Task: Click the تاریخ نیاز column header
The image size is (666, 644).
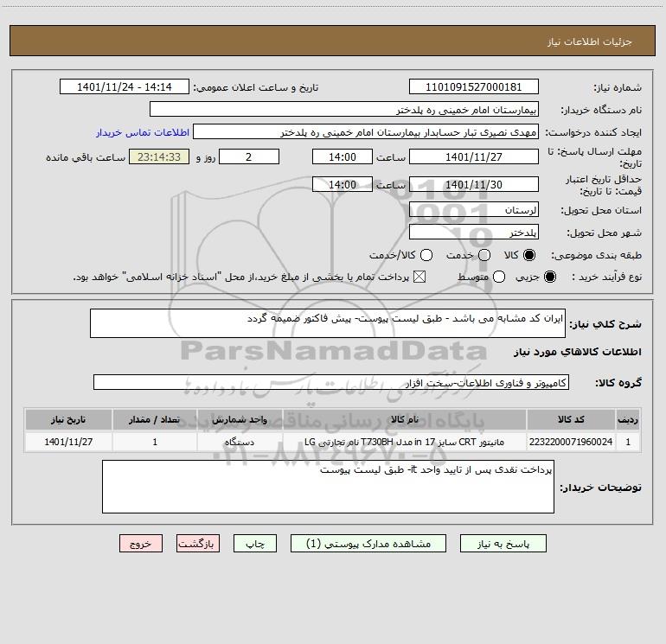Action: 68,419
